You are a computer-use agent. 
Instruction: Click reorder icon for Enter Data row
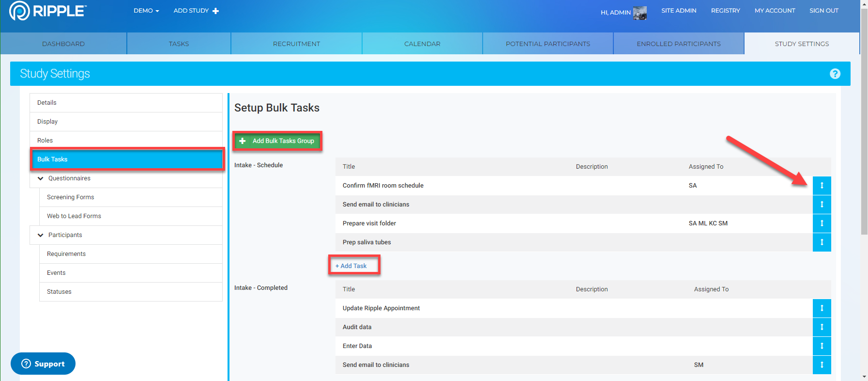[822, 346]
